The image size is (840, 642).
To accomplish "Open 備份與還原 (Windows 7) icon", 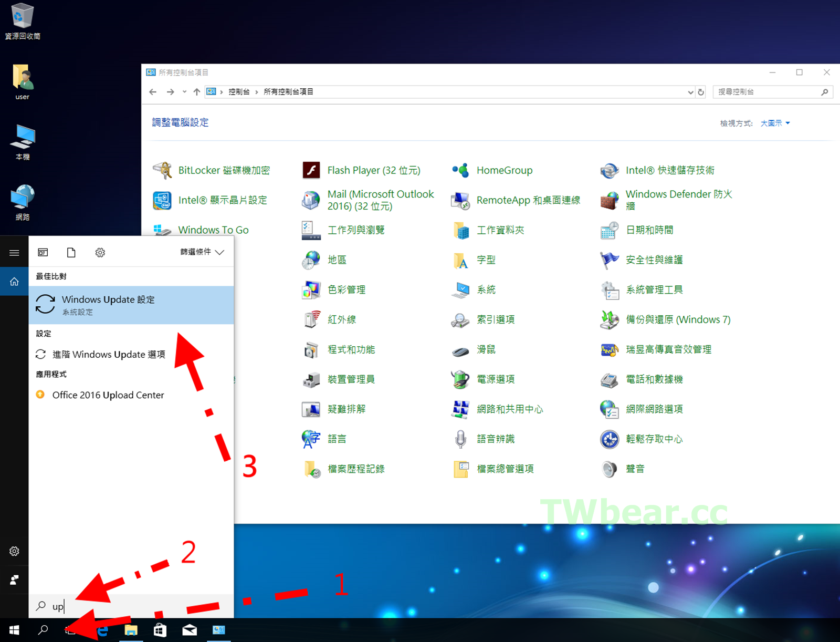I will pos(610,319).
